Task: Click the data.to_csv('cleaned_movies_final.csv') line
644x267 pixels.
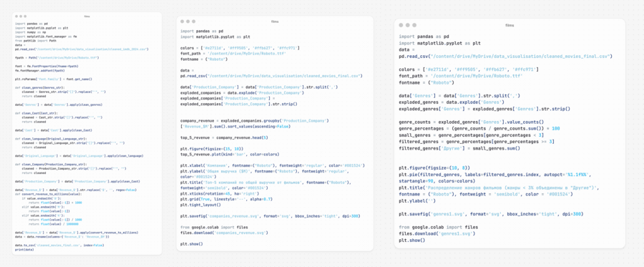Action: coord(59,246)
